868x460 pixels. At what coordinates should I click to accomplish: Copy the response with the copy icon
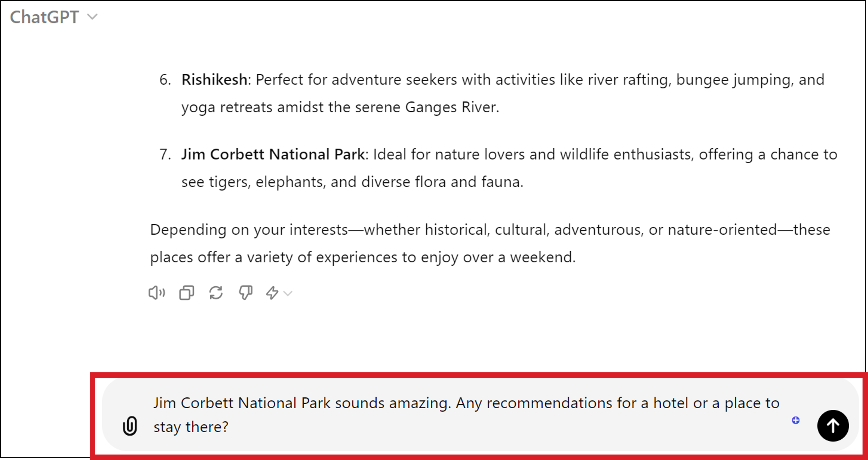pyautogui.click(x=186, y=293)
